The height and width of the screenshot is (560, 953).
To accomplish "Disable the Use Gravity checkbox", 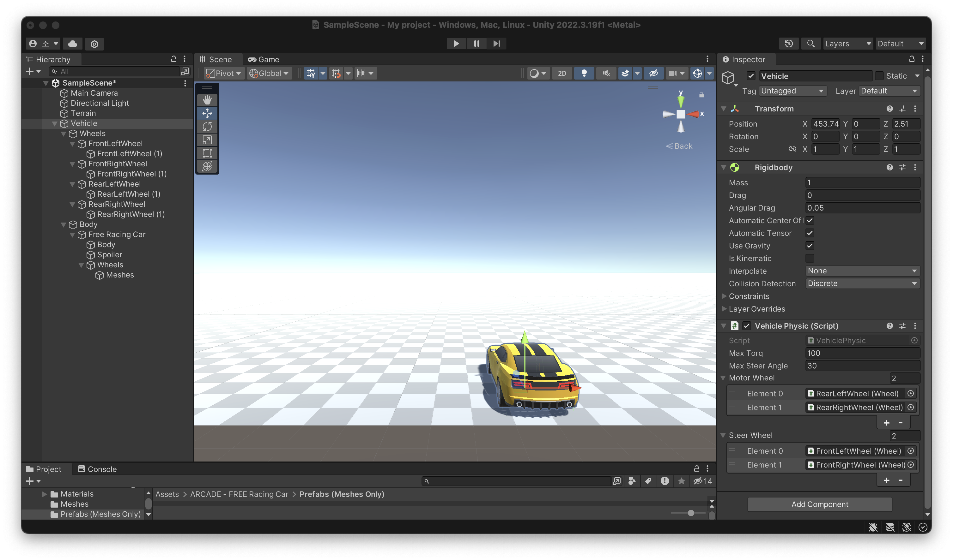I will pos(810,246).
